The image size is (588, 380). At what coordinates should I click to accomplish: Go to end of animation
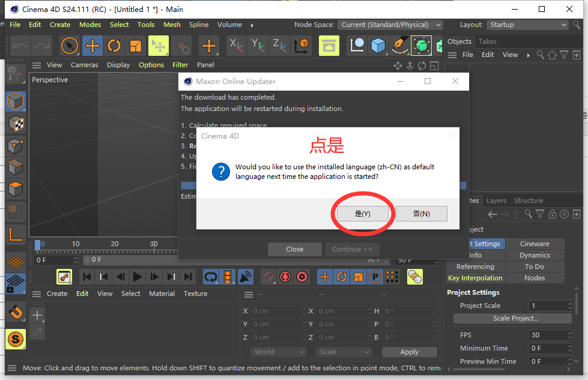188,277
